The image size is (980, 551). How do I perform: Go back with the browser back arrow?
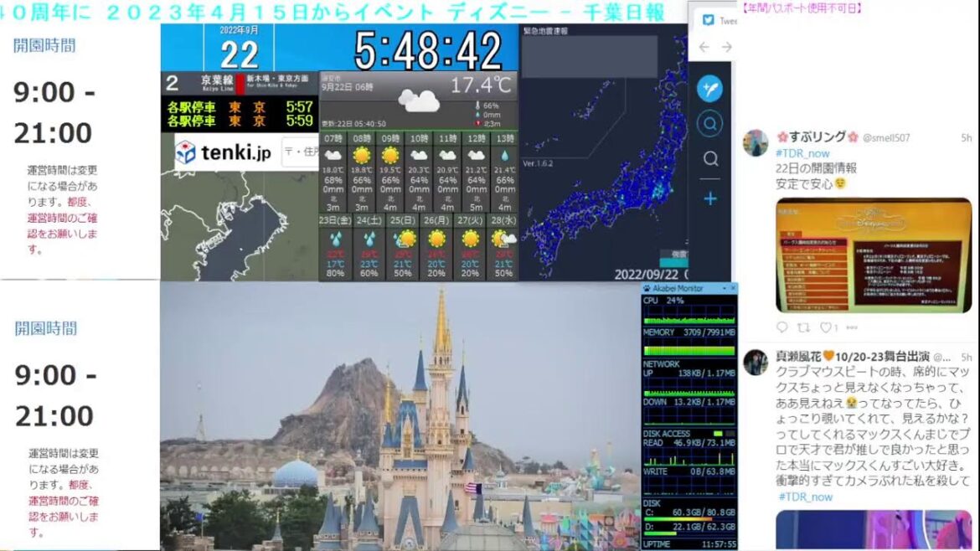704,47
